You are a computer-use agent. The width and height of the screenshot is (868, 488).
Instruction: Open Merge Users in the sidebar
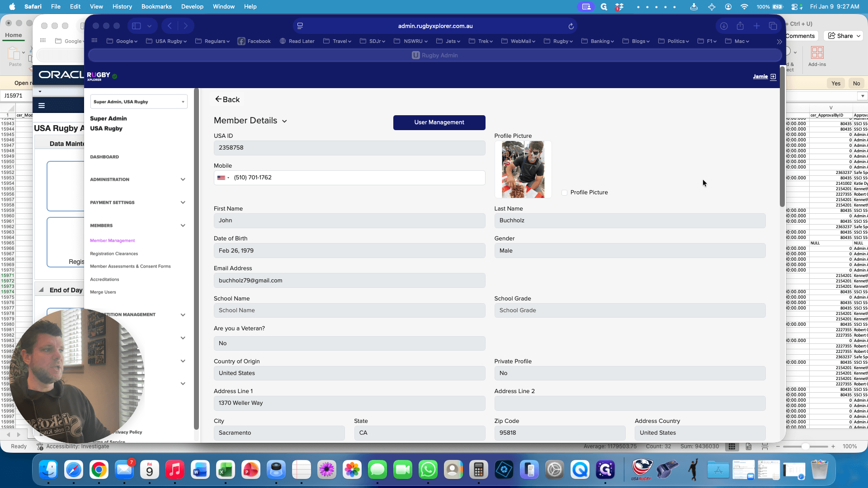tap(103, 292)
